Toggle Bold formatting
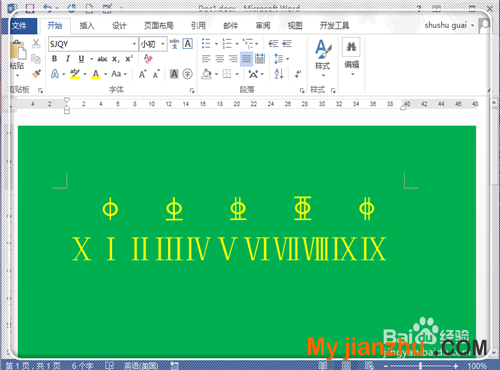The image size is (500, 370). tap(54, 59)
